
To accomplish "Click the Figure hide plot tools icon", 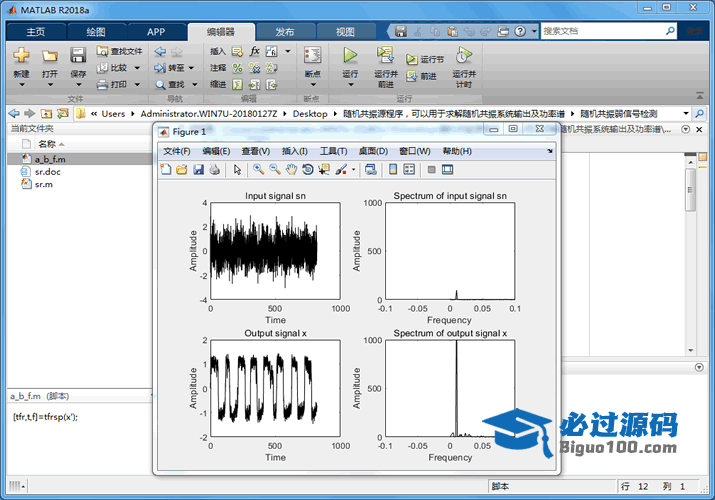I will pyautogui.click(x=431, y=170).
